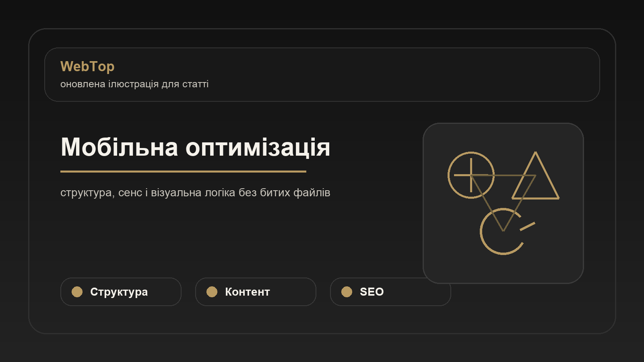Screen dimensions: 644x362
Task: Click the circle with crosshair shape
Action: pyautogui.click(x=471, y=175)
